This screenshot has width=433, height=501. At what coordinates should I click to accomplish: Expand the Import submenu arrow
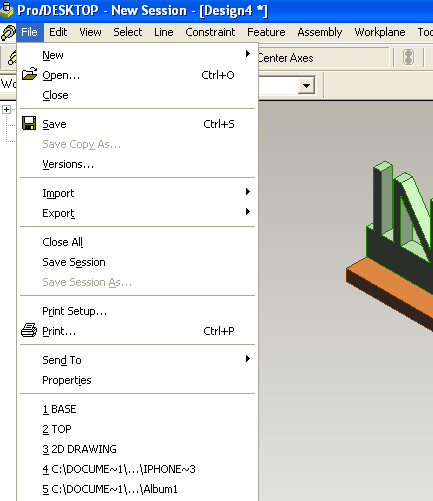248,192
